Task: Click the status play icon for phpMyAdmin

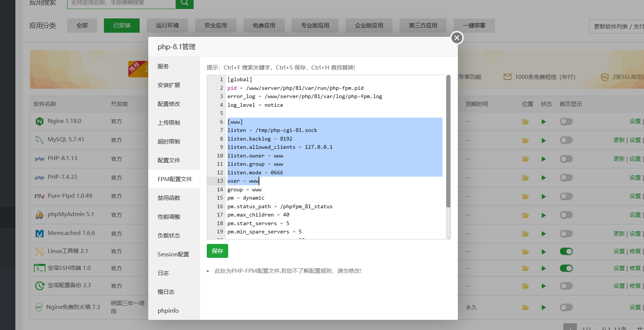Action: pyautogui.click(x=543, y=215)
